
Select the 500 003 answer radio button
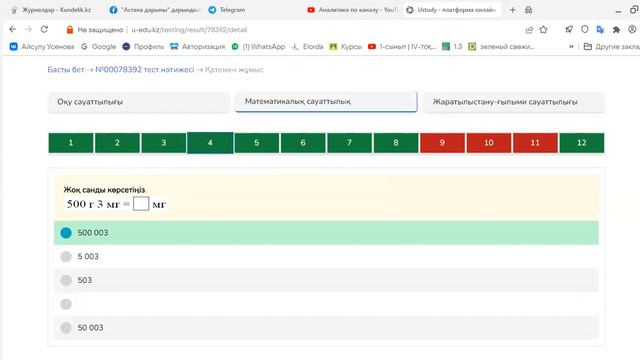coord(66,233)
